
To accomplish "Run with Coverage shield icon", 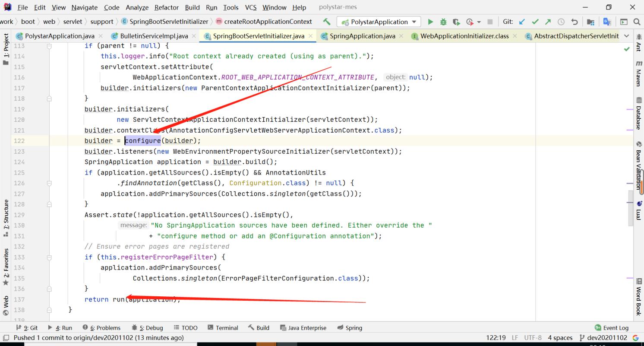I will click(456, 22).
